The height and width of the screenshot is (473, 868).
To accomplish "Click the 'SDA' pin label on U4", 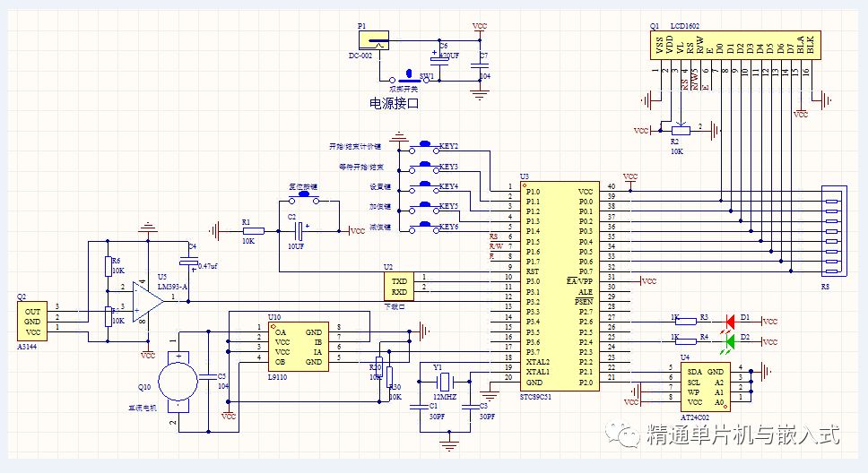I will [x=695, y=372].
